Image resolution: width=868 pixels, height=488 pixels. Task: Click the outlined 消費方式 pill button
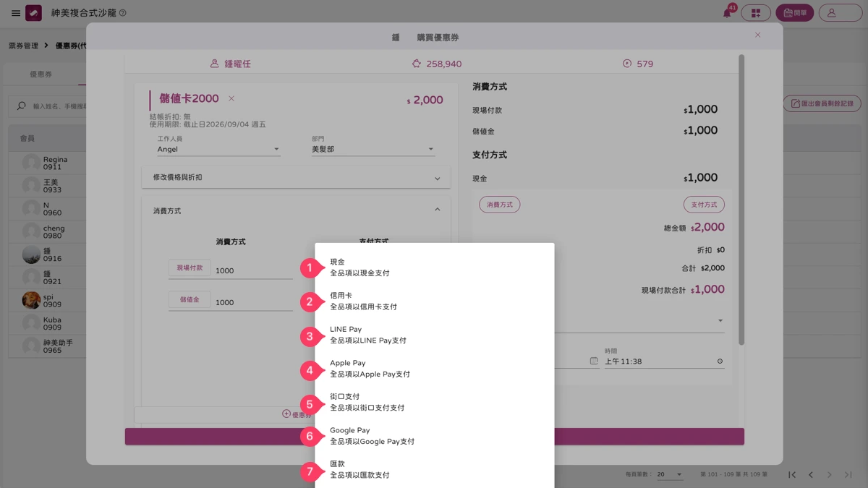[x=499, y=205]
